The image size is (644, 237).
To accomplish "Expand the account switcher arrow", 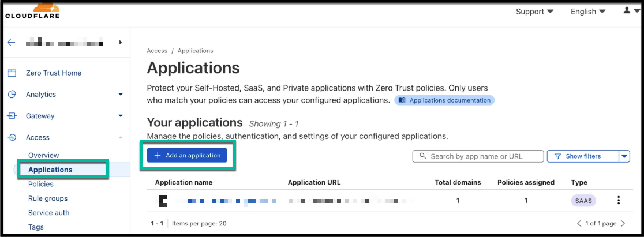I will [121, 42].
